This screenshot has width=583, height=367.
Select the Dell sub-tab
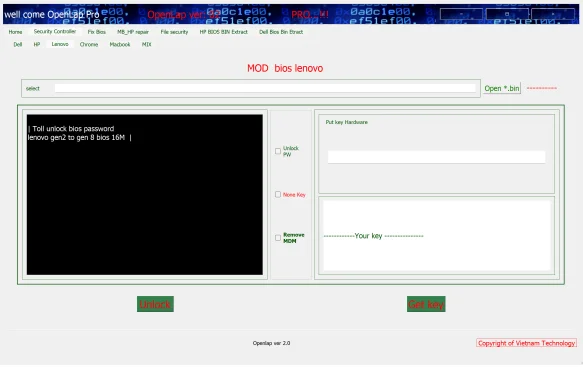pos(17,44)
